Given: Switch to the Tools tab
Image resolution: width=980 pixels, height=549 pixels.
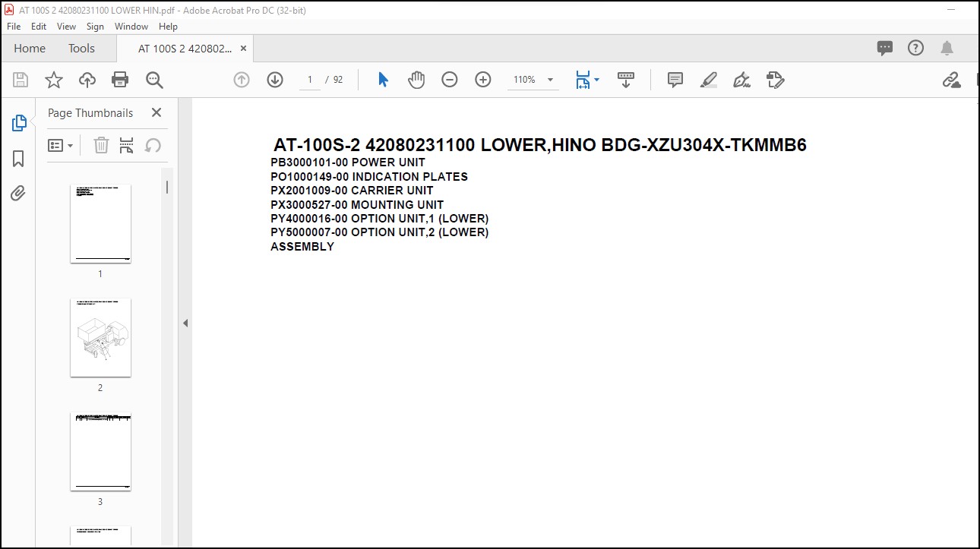Looking at the screenshot, I should pyautogui.click(x=81, y=48).
